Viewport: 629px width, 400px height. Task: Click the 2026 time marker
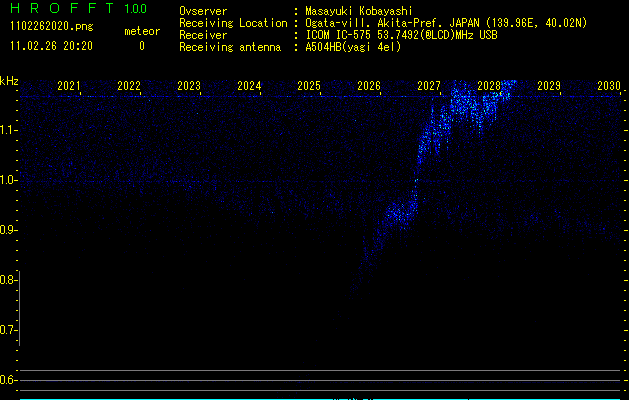[369, 86]
